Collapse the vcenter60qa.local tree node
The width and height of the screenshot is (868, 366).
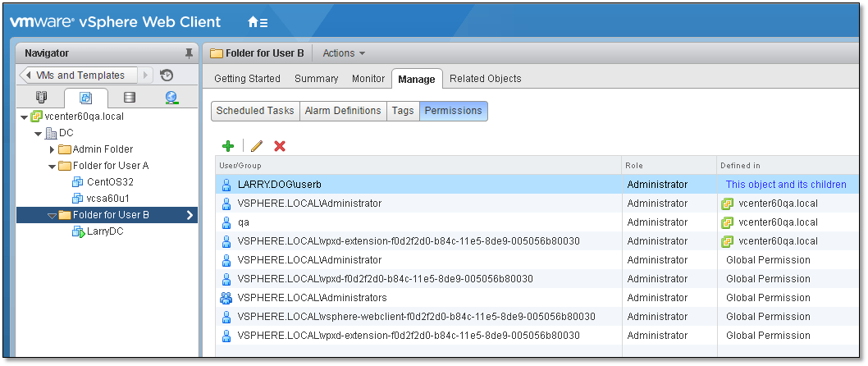(24, 117)
